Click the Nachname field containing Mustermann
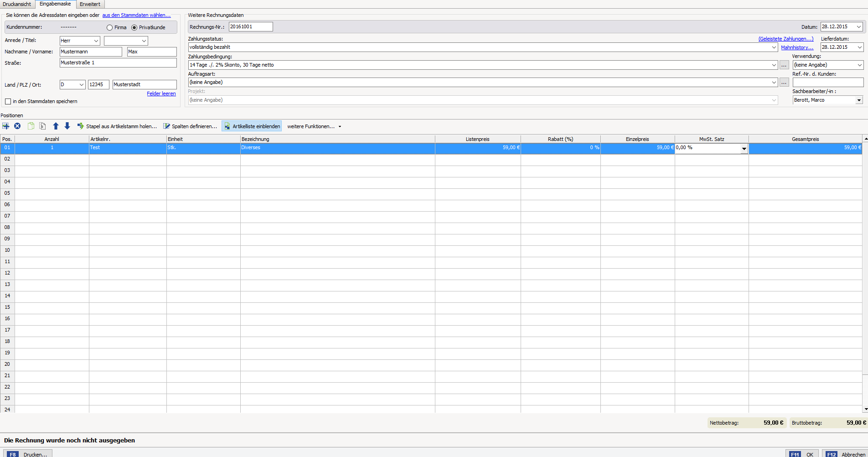 pos(91,52)
